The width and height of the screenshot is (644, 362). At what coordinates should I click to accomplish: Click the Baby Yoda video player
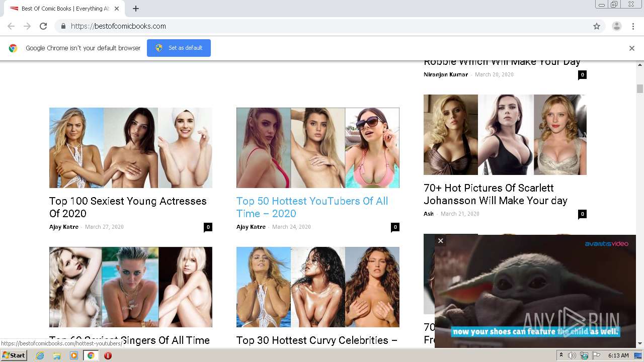535,291
